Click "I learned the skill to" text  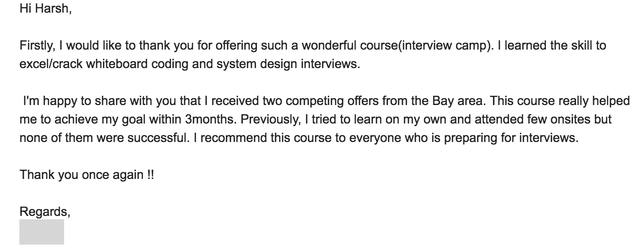click(552, 46)
